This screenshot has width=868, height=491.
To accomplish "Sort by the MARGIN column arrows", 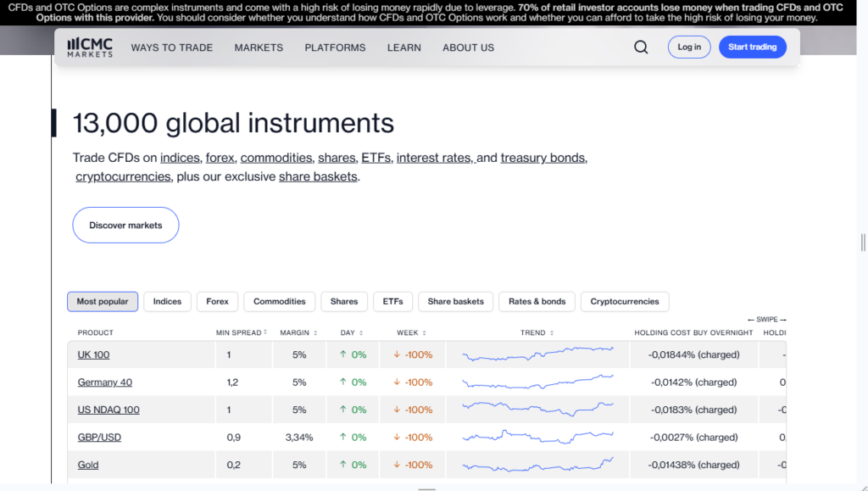I will tap(315, 332).
